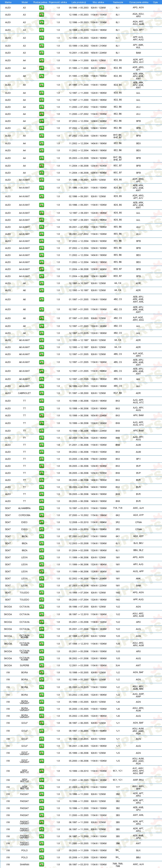The width and height of the screenshot is (162, 868).
Task: Select the '176kW / 240KM' power cell
Action: tap(98, 459)
